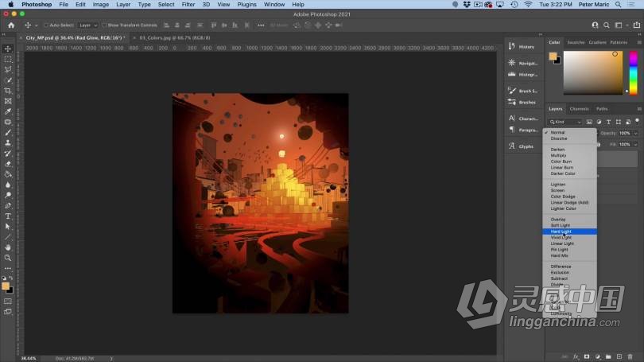The height and width of the screenshot is (362, 644).
Task: Open the Move tool preset picker arrow
Action: [36, 25]
